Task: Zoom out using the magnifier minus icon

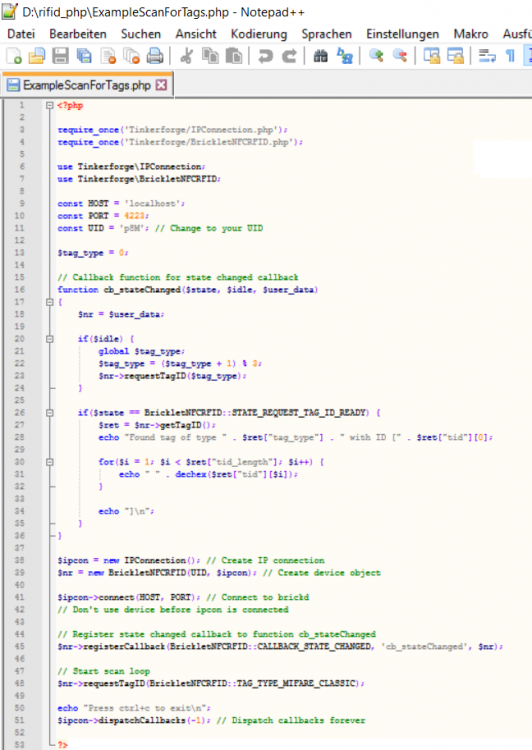Action: pos(399,56)
